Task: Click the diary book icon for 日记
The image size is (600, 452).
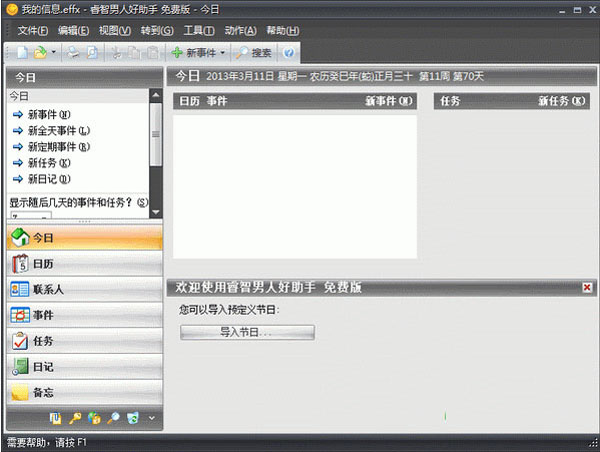Action: point(20,366)
